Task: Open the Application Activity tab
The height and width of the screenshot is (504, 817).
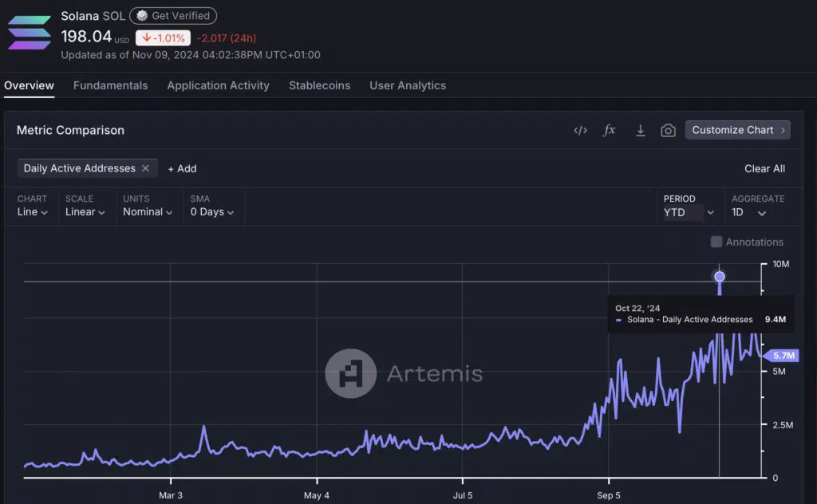Action: coord(219,85)
